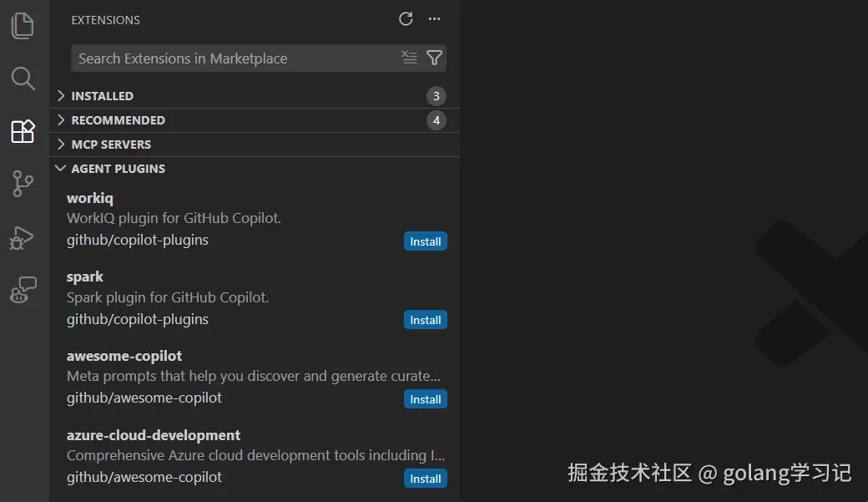Expand the MCP SERVERS section
Viewport: 868px width, 502px height.
point(255,145)
